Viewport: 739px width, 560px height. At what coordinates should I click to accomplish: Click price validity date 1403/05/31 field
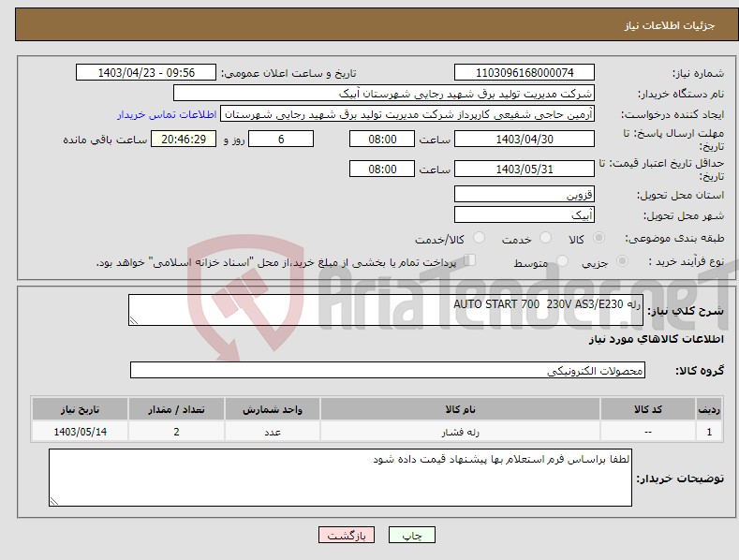[525, 169]
